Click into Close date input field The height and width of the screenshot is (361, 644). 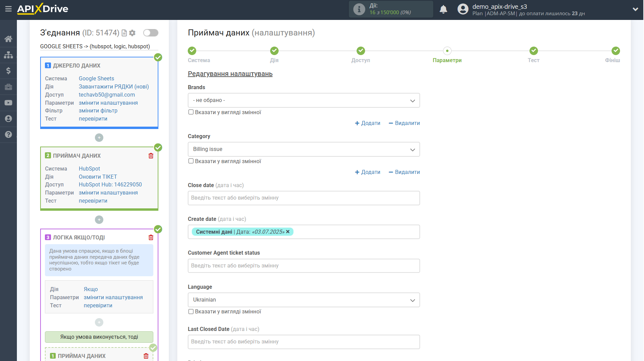[304, 198]
